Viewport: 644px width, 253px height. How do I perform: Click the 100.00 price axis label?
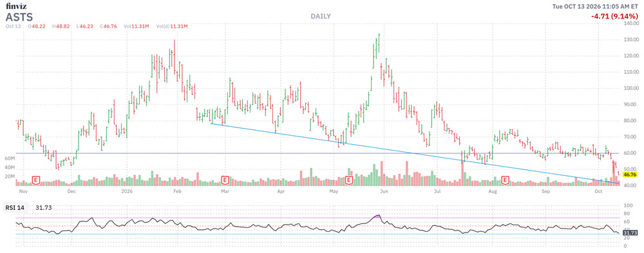click(631, 88)
